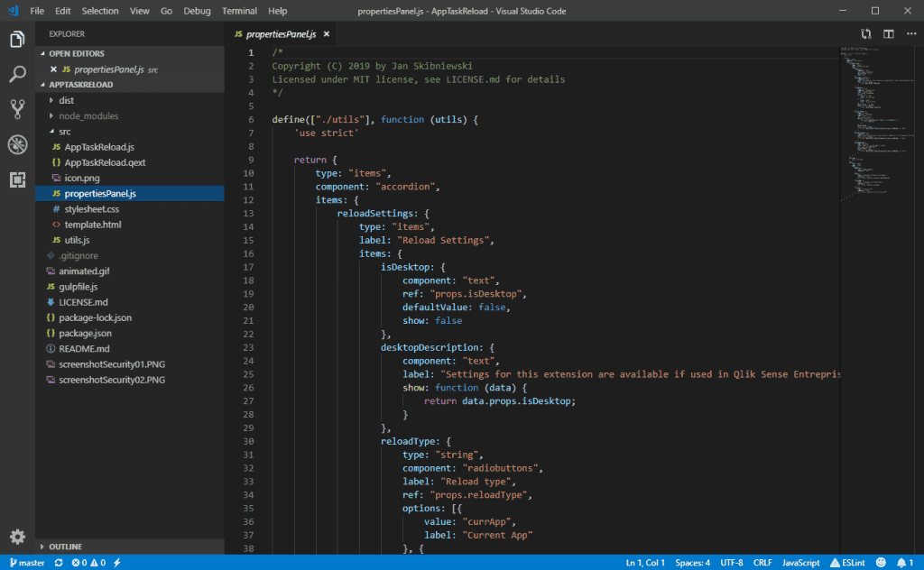Open the Extensions view icon
The width and height of the screenshot is (924, 570).
[17, 179]
